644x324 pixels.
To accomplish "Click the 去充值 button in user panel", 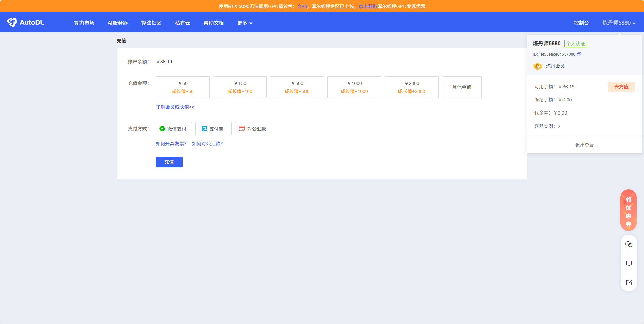I will [621, 87].
